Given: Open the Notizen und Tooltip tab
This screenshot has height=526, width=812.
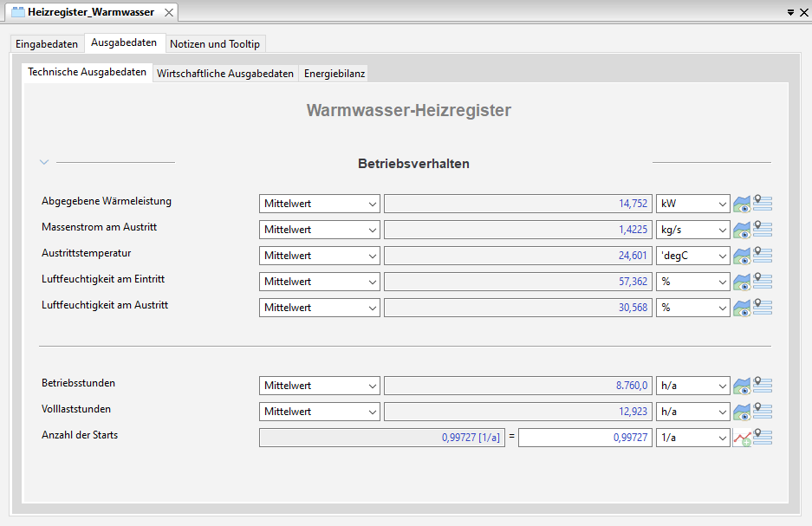Looking at the screenshot, I should tap(215, 44).
